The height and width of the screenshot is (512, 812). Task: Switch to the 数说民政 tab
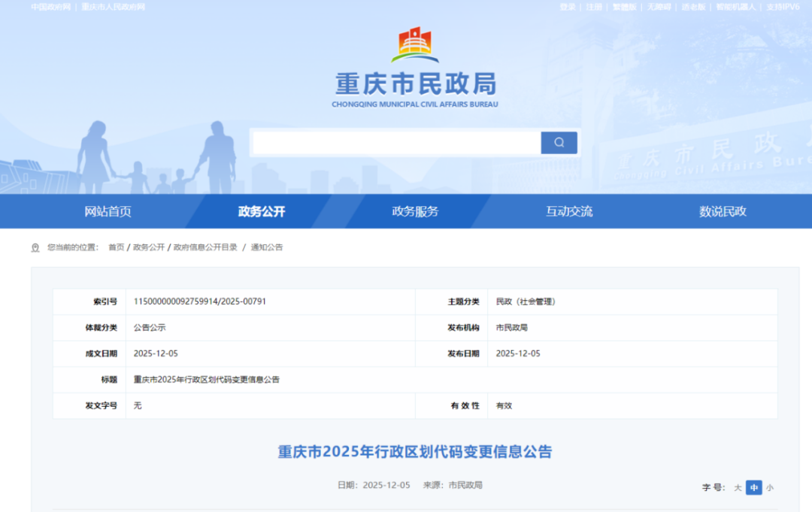click(x=723, y=211)
